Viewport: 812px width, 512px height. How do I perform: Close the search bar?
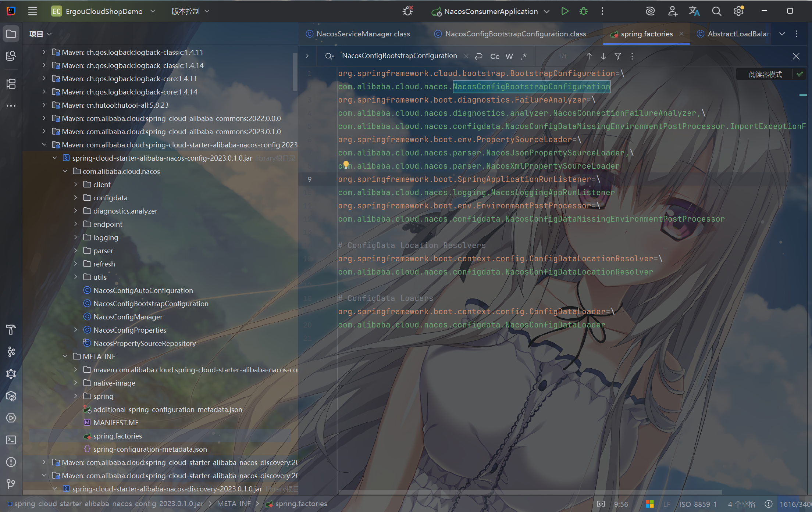[796, 56]
